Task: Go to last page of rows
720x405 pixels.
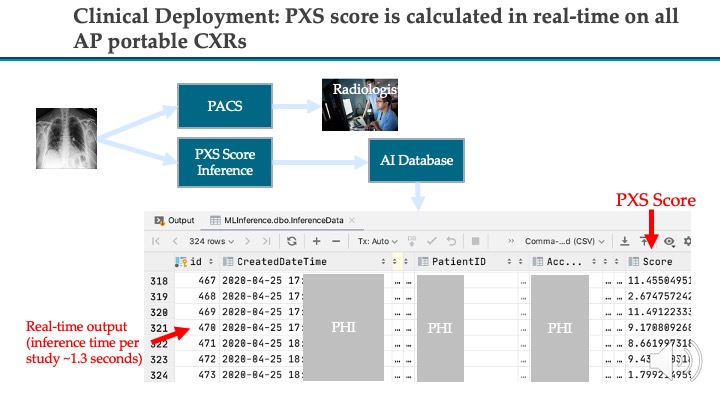Action: (x=266, y=241)
